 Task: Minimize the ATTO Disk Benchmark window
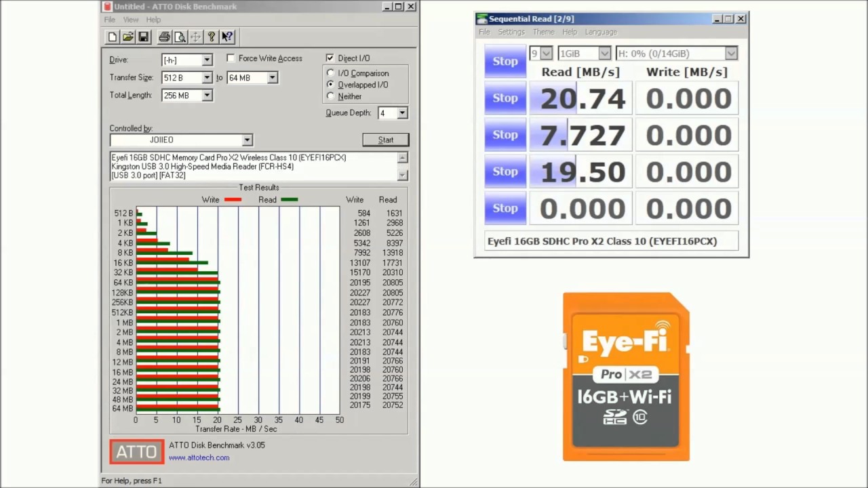(x=387, y=7)
